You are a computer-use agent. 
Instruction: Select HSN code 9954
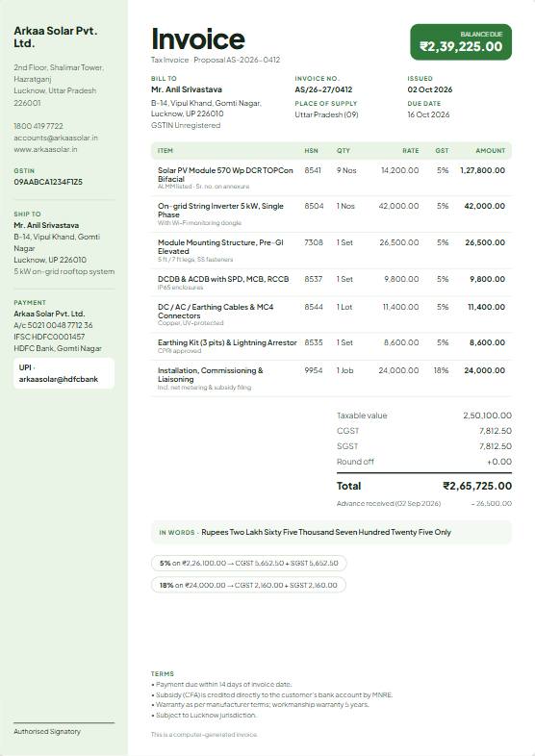point(314,370)
